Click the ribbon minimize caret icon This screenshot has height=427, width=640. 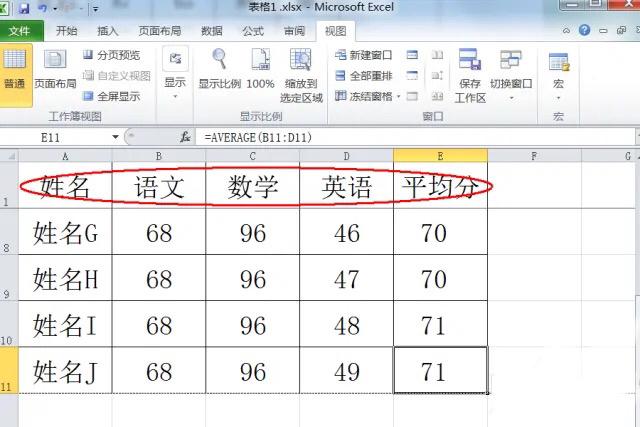(x=566, y=31)
